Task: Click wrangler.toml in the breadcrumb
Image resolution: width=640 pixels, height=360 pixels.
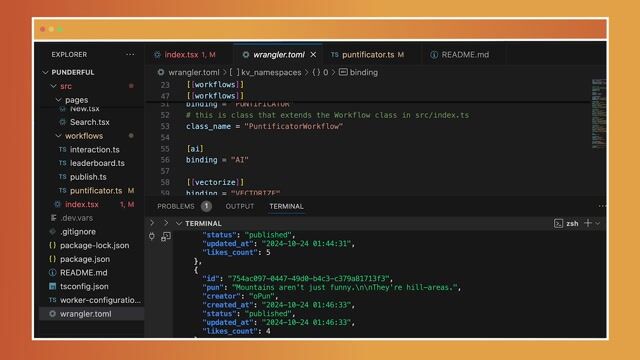Action: 193,72
